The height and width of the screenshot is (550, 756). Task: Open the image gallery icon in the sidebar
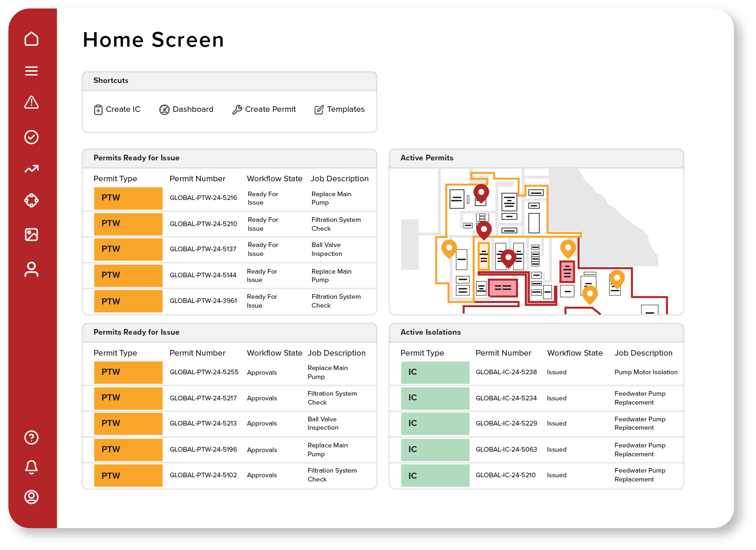tap(31, 234)
